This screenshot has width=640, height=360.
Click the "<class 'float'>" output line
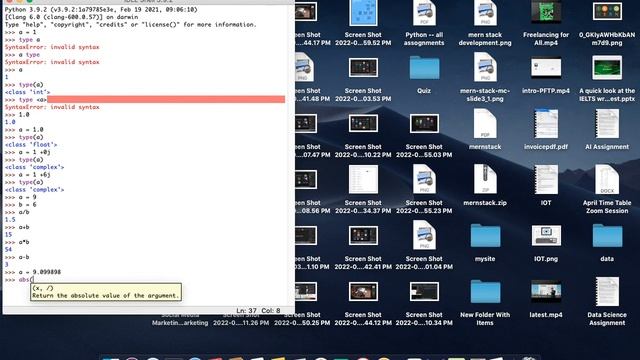pos(31,144)
